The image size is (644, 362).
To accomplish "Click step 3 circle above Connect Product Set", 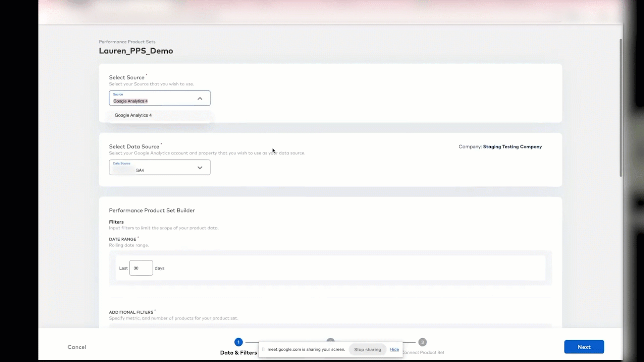I will 422,342.
